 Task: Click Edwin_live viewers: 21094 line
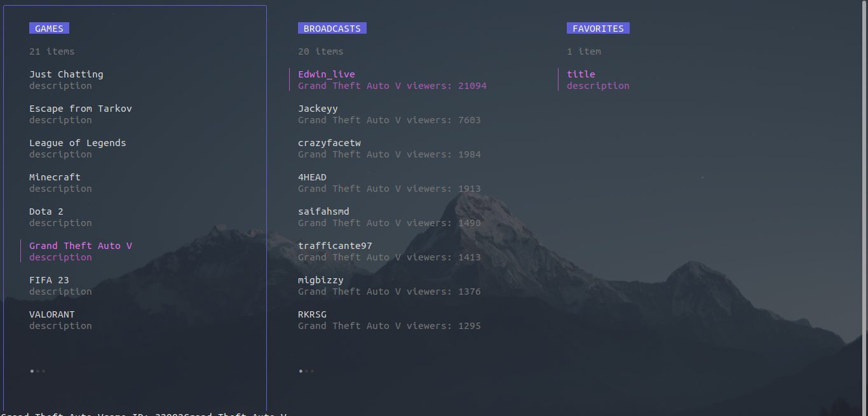pyautogui.click(x=392, y=86)
